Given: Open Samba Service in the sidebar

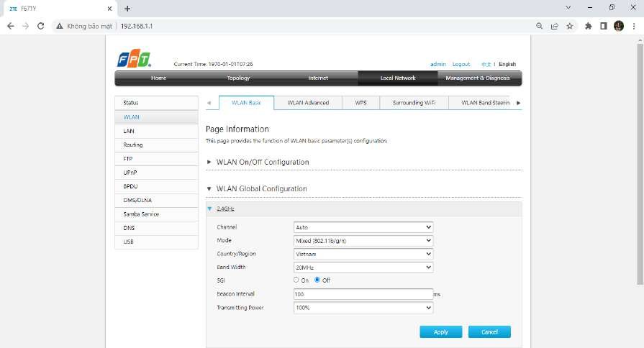Looking at the screenshot, I should pyautogui.click(x=156, y=214).
